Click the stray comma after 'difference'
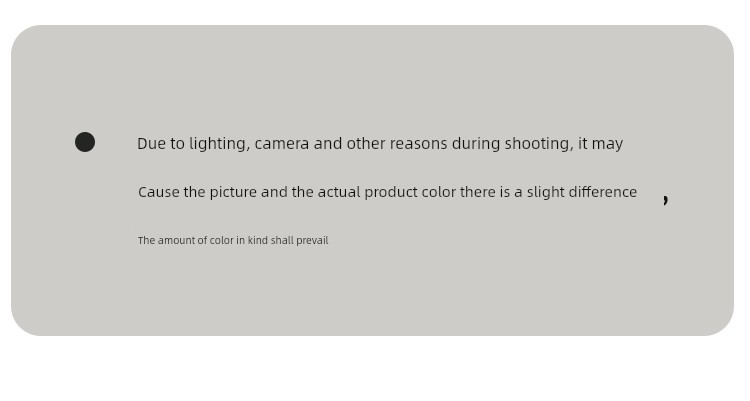Viewport: 750px width, 401px height. point(665,200)
